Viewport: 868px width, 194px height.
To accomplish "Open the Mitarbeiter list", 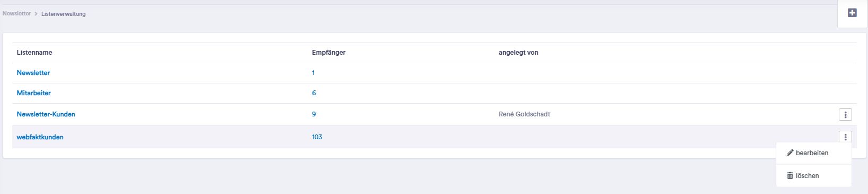I will [34, 93].
